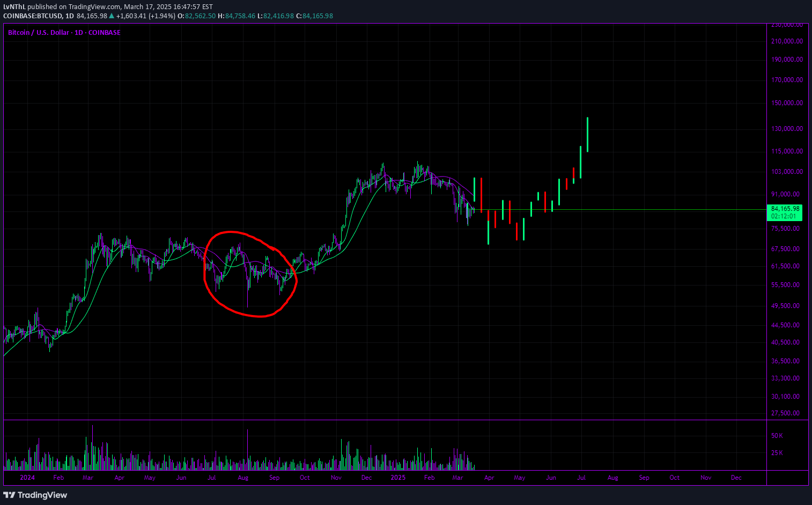812x505 pixels.
Task: Click the 'LvNThL published on TradingView.com' header line
Action: (x=108, y=7)
